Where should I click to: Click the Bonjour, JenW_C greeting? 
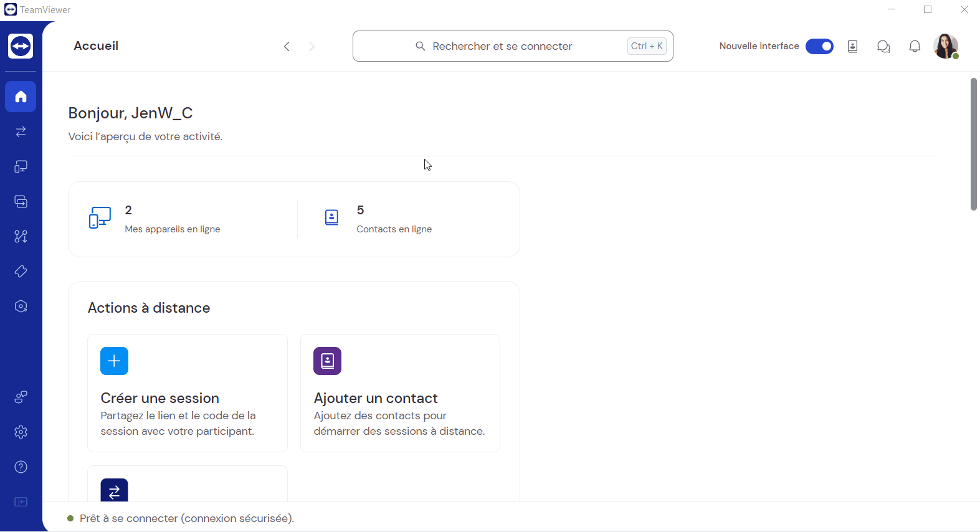click(x=130, y=113)
